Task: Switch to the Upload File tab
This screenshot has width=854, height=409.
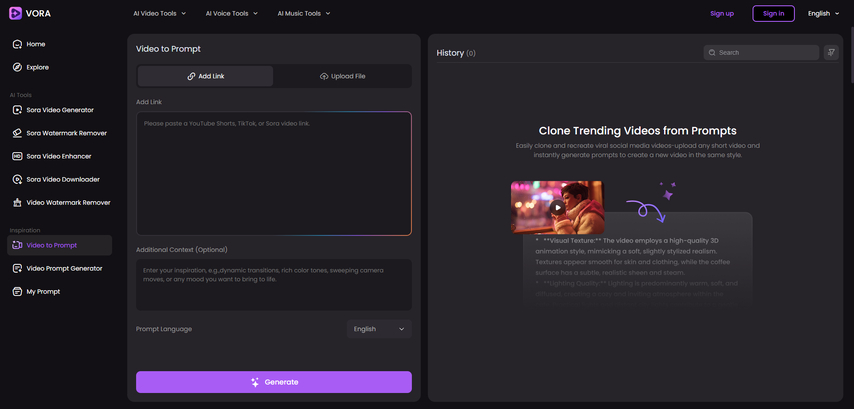Action: pos(343,76)
